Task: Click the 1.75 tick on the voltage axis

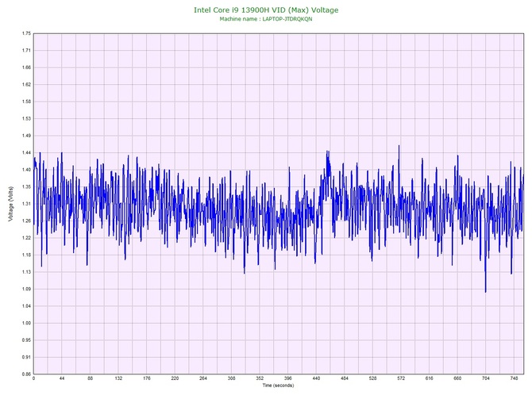Action: (26, 33)
